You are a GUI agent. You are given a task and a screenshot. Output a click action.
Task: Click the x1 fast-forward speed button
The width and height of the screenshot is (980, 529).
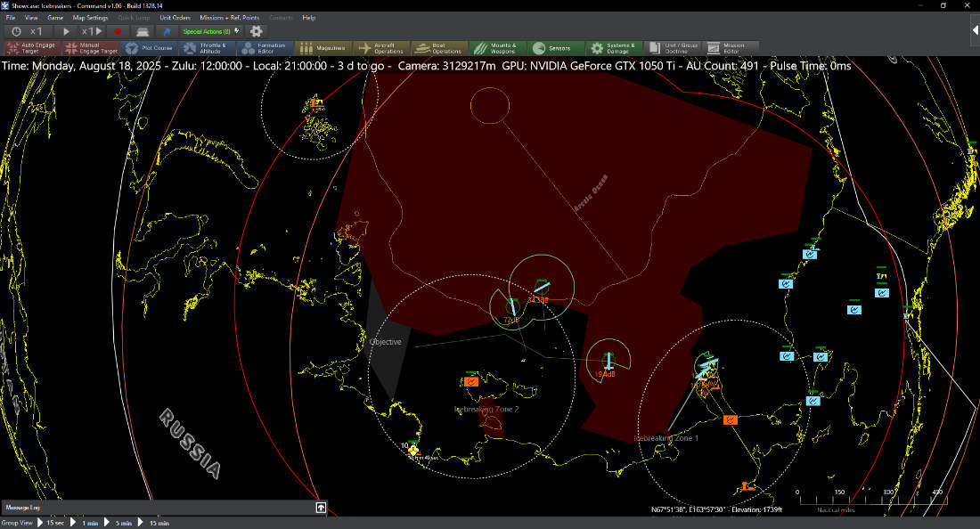click(91, 31)
